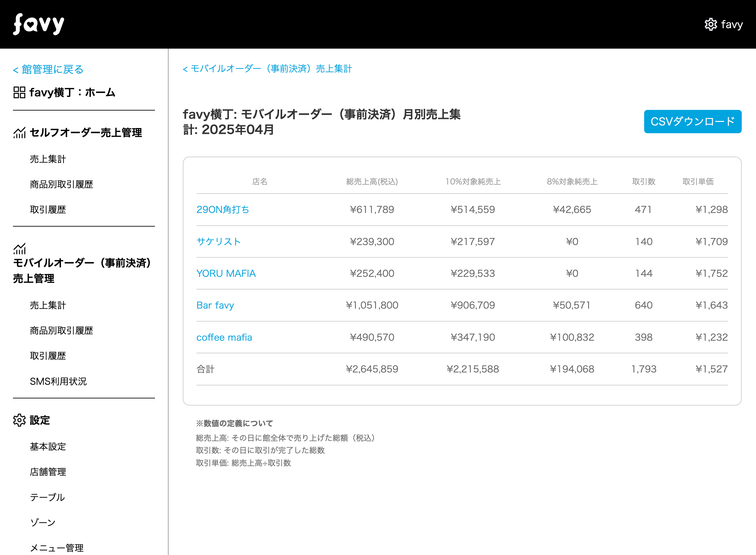Click the ¥1,527 average unit price cell
The height and width of the screenshot is (555, 756).
[x=711, y=369]
